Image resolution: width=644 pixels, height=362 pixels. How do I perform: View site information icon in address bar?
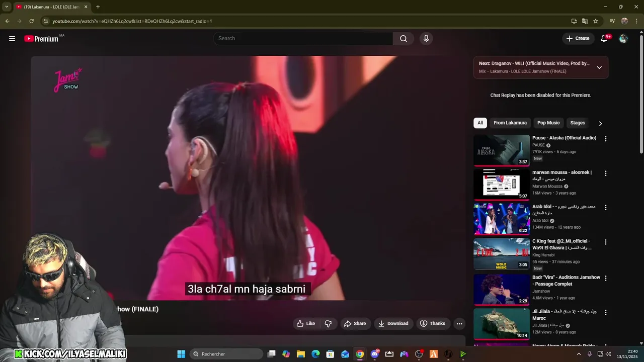46,21
